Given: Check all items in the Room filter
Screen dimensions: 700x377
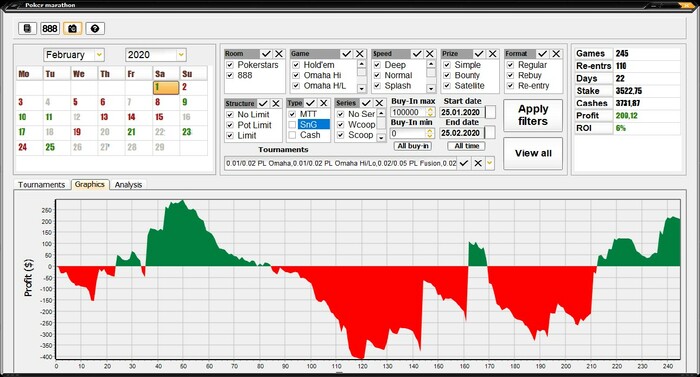Looking at the screenshot, I should click(266, 54).
